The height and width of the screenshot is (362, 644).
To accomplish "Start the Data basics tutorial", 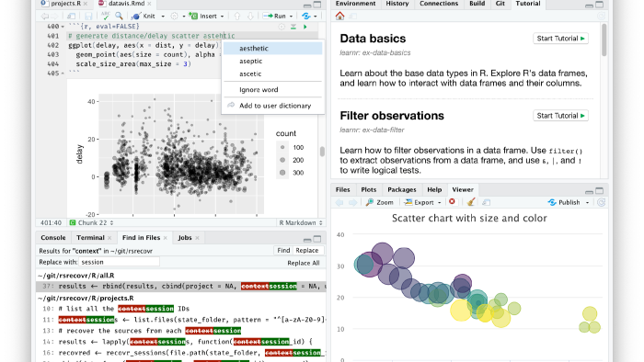I will pos(560,39).
